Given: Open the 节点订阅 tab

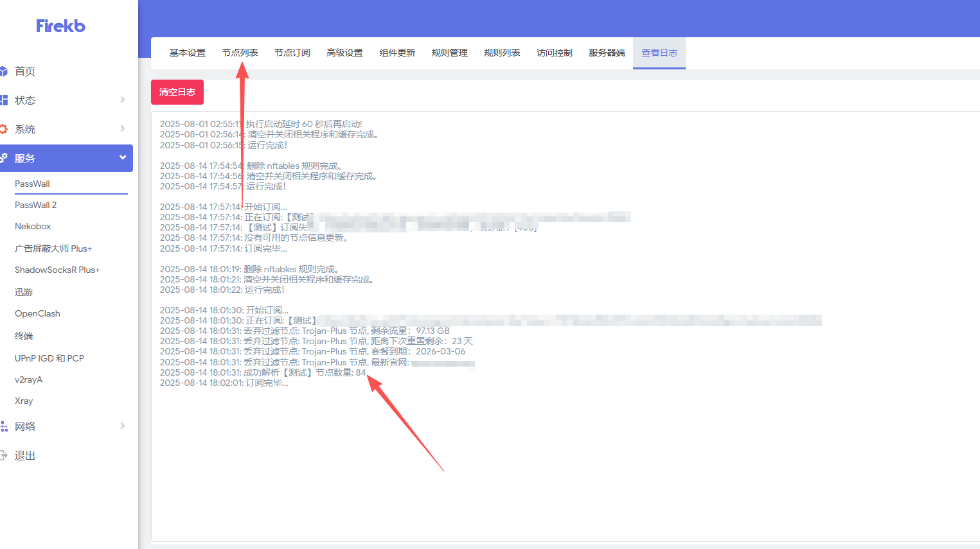Looking at the screenshot, I should 292,53.
